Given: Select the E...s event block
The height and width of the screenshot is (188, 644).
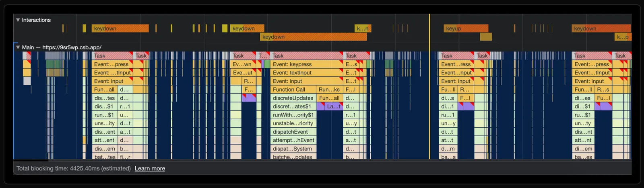Looking at the screenshot, I should pos(351,64).
